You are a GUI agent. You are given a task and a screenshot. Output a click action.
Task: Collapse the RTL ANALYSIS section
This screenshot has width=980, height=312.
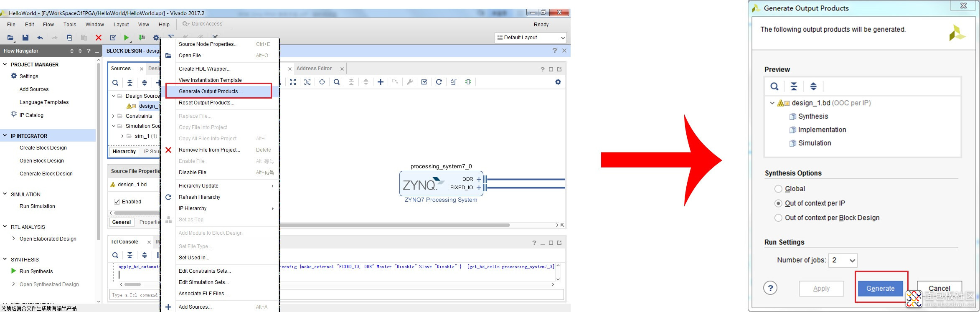pos(5,227)
